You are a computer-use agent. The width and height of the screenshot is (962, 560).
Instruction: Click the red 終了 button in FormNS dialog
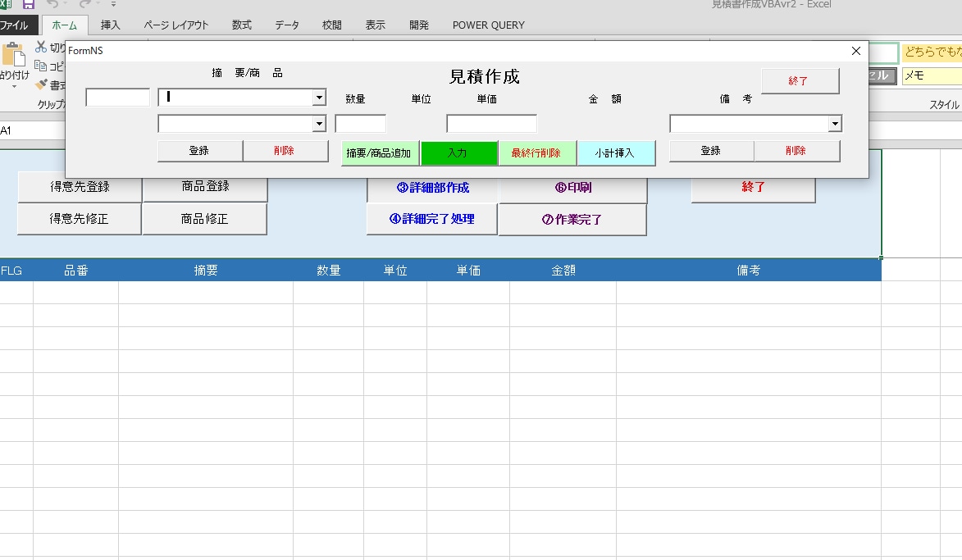click(800, 81)
